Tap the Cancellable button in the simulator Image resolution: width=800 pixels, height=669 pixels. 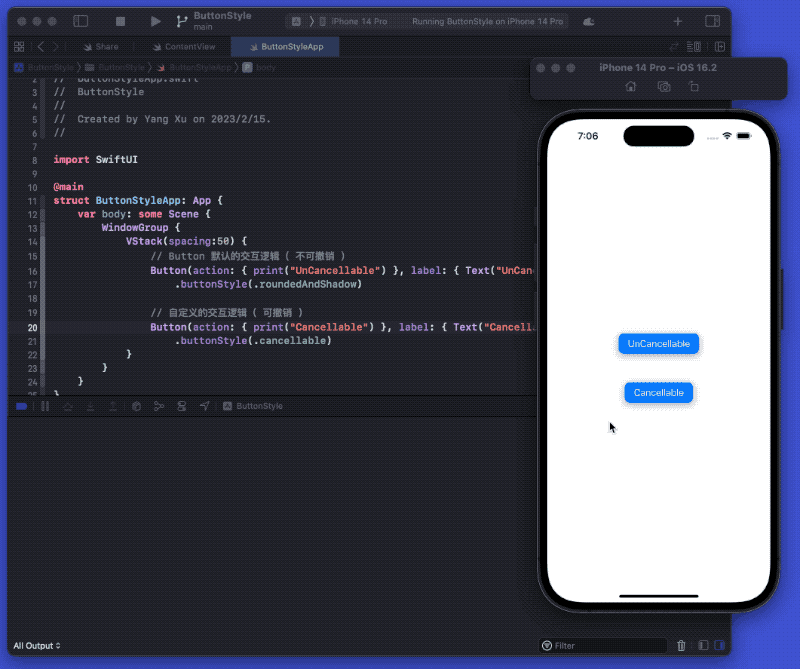pos(658,392)
